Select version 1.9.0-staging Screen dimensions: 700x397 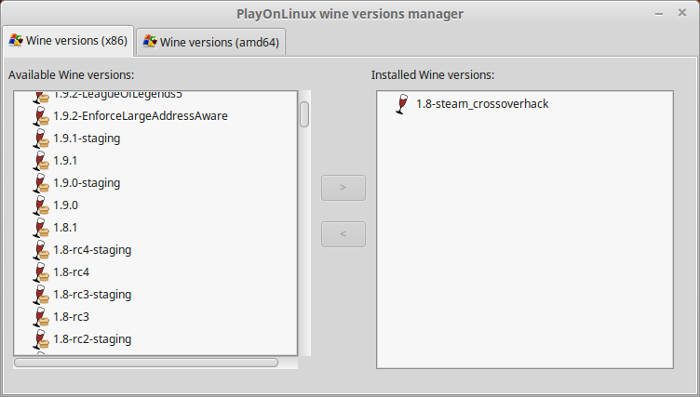pyautogui.click(x=87, y=183)
